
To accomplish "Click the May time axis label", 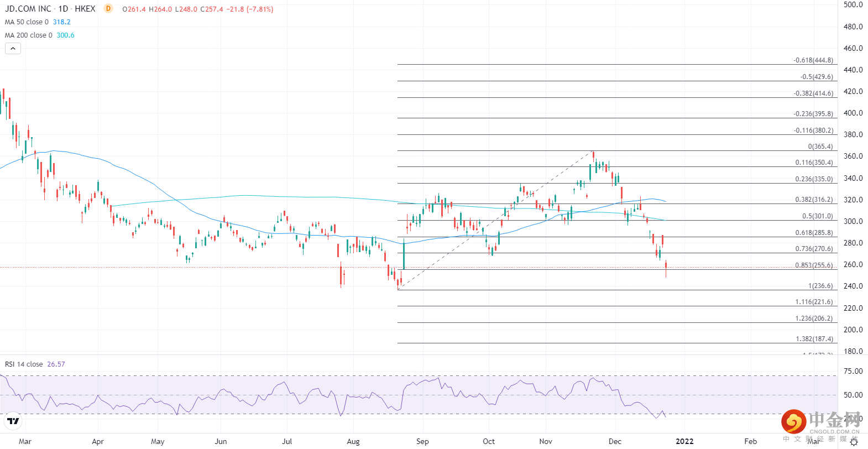I will [x=158, y=441].
